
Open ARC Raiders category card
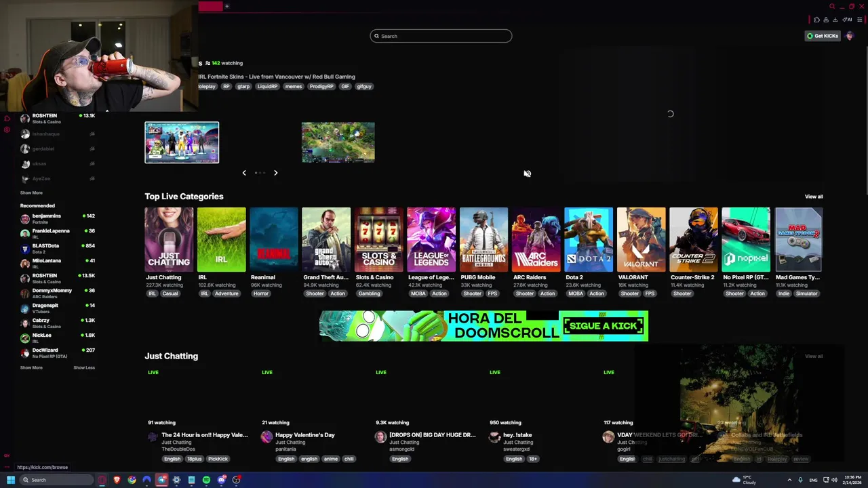click(x=536, y=240)
